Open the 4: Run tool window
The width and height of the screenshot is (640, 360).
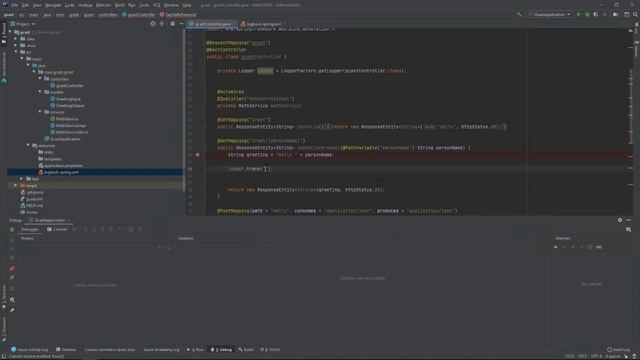195,350
